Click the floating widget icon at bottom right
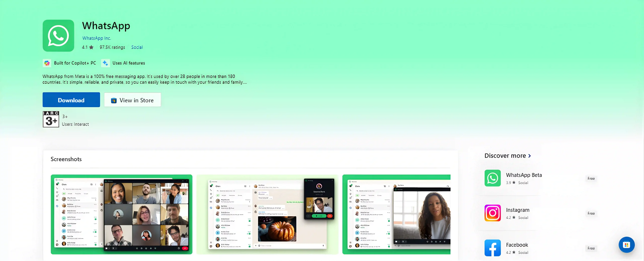 click(627, 245)
